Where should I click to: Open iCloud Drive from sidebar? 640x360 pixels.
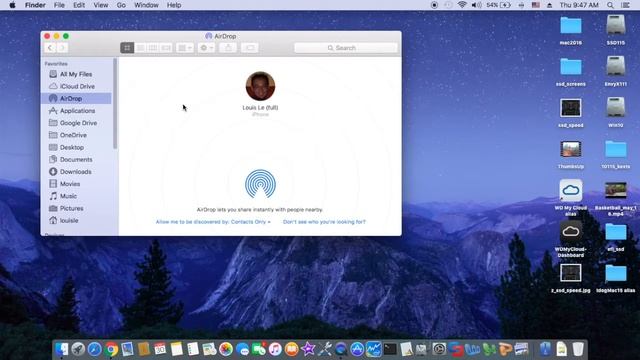(x=76, y=87)
